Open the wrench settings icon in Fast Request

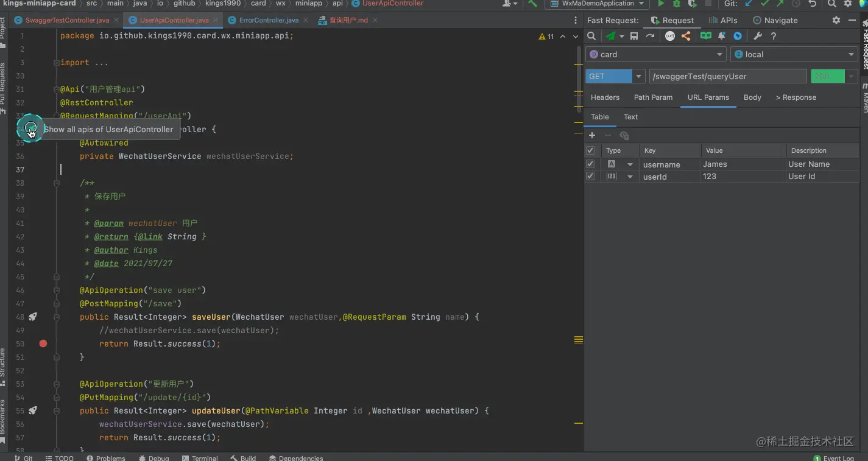[x=757, y=37]
